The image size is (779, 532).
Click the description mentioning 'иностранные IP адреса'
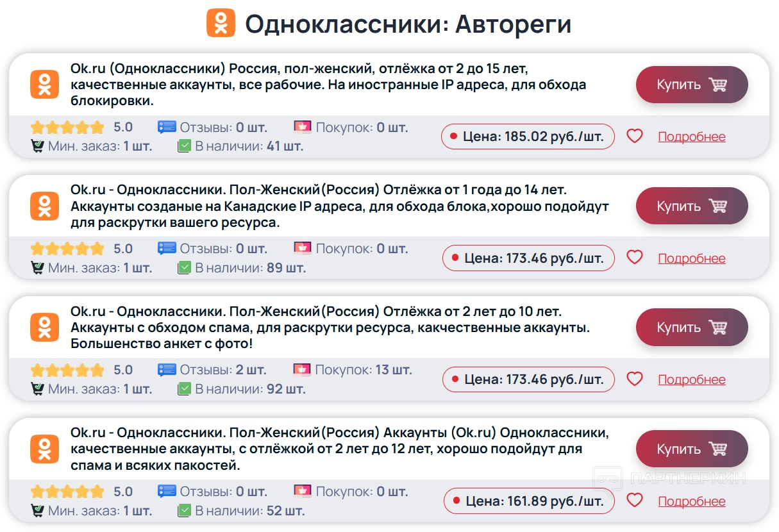[328, 85]
